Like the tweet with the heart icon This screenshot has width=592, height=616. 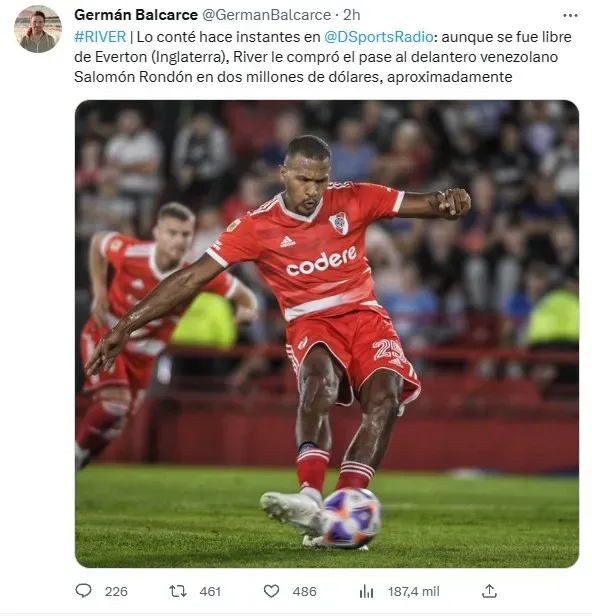tap(271, 591)
